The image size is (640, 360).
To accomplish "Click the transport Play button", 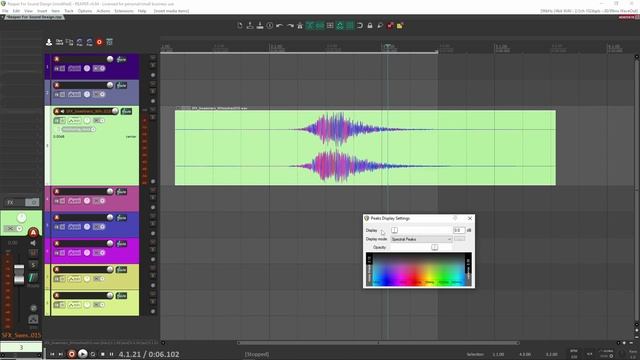I will click(x=82, y=354).
